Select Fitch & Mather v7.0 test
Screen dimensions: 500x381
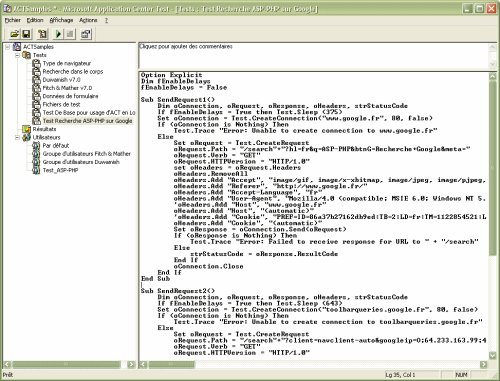67,88
